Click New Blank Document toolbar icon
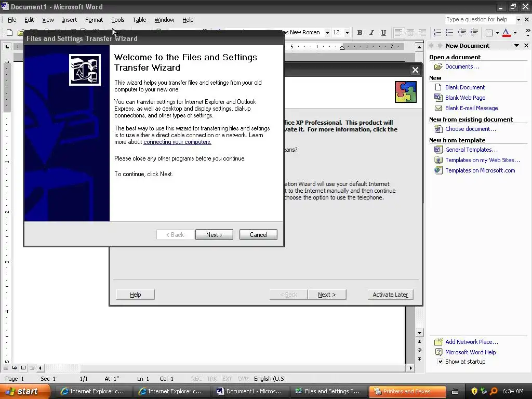The height and width of the screenshot is (399, 532). coord(9,33)
